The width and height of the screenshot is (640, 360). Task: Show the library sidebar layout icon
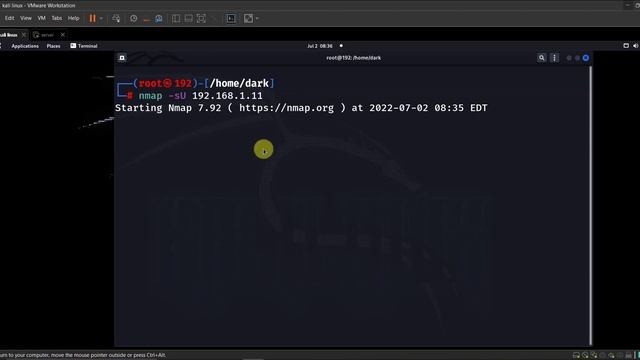176,18
